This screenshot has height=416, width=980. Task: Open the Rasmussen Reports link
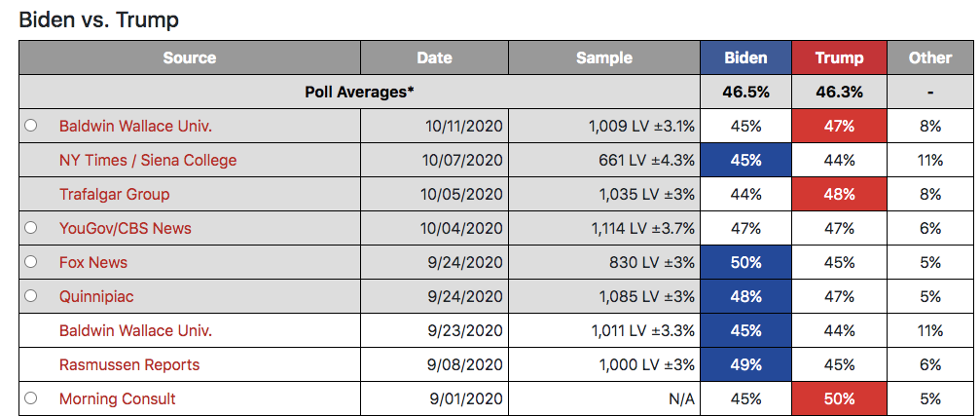click(129, 364)
